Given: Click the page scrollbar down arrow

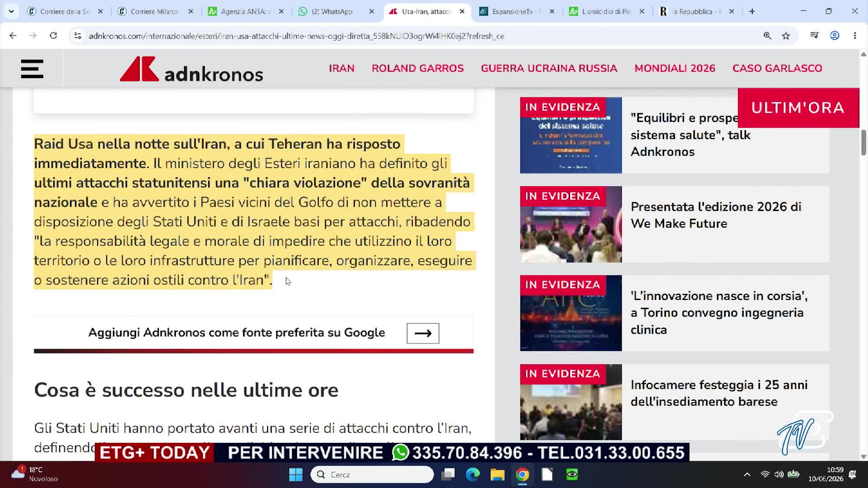Looking at the screenshot, I should pos(863,456).
